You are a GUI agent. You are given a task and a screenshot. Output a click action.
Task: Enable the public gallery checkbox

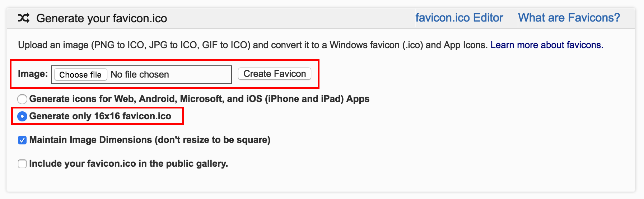22,164
